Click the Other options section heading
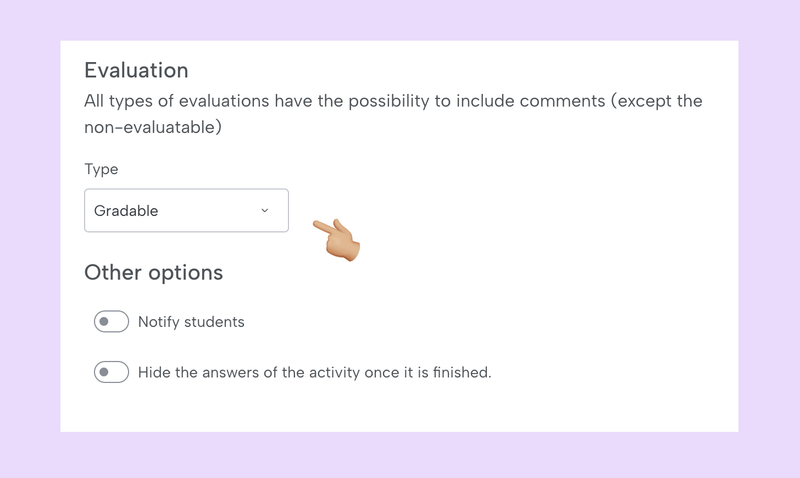800x478 pixels. [x=153, y=272]
